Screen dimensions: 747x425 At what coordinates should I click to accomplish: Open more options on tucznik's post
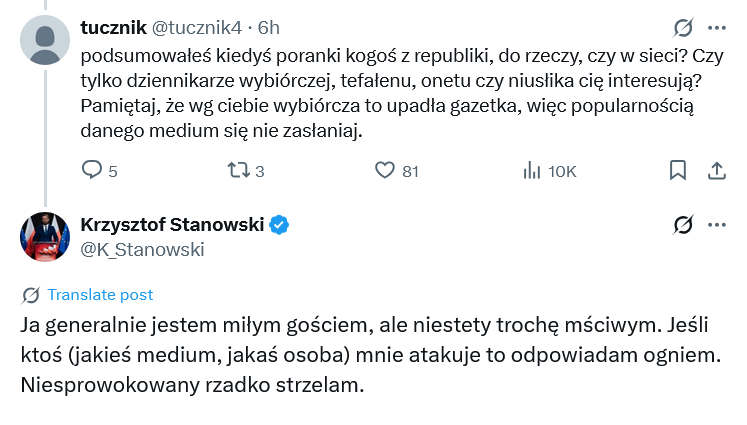click(x=716, y=27)
